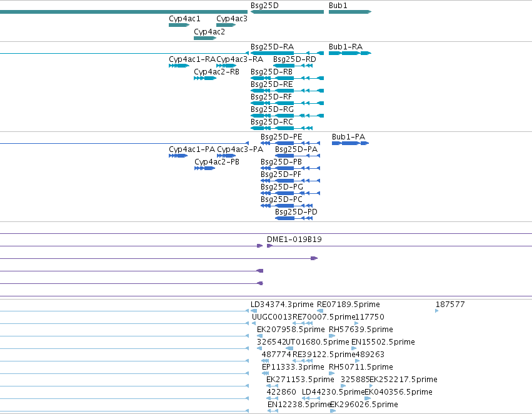Click EST RE39122.5prime
The height and width of the screenshot is (414, 532).
click(x=303, y=361)
